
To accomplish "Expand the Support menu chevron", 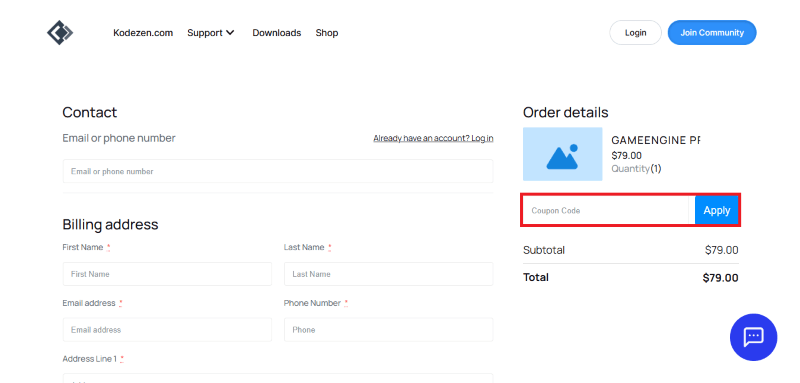I will (230, 33).
